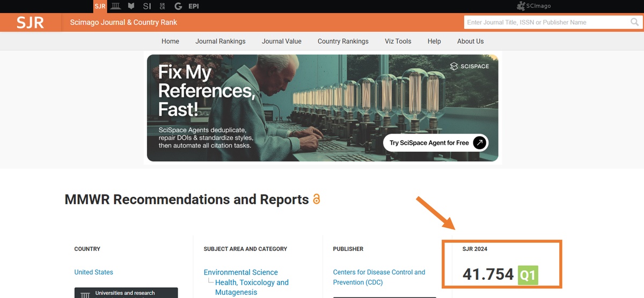The height and width of the screenshot is (298, 644).
Task: Open the SI icon in top bar
Action: click(147, 6)
